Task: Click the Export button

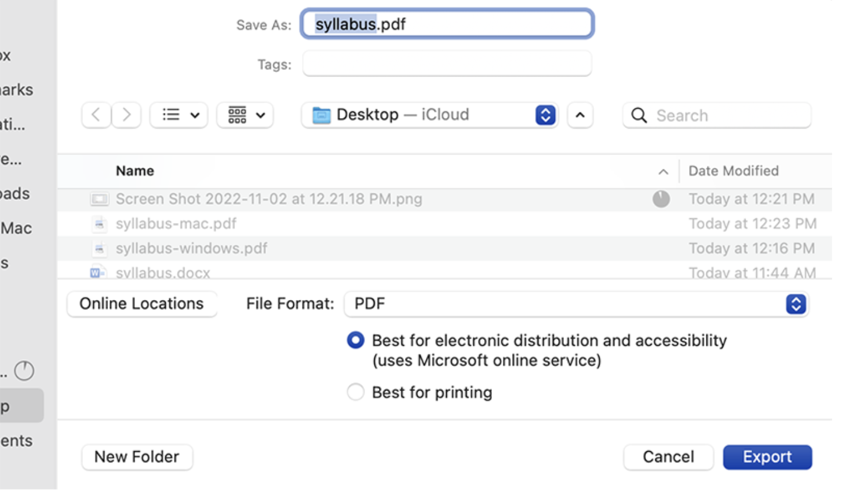Action: [x=767, y=457]
